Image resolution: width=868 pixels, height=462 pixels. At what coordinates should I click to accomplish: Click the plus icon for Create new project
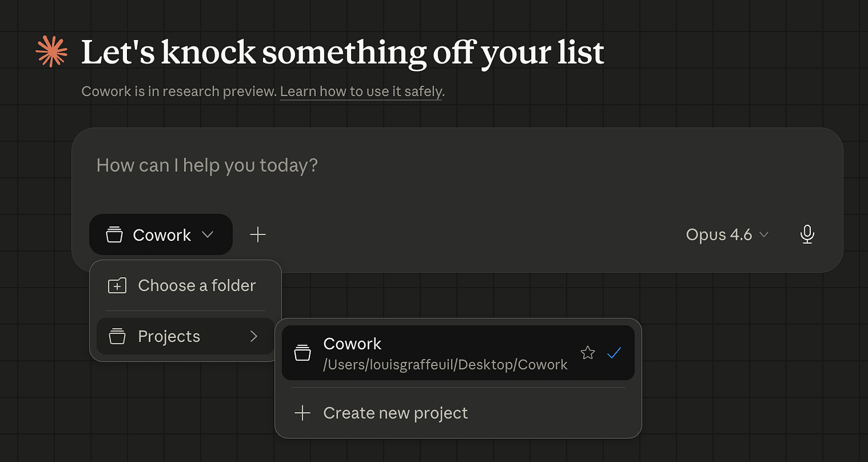303,413
